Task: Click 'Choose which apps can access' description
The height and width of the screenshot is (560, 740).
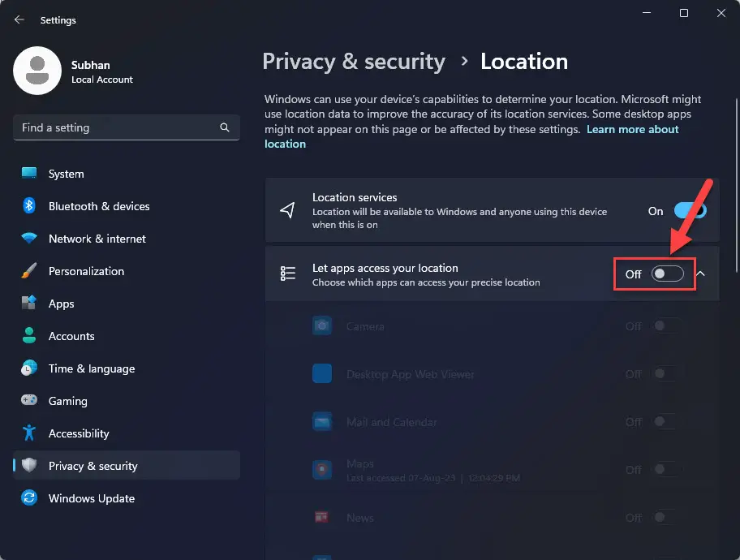Action: point(426,282)
